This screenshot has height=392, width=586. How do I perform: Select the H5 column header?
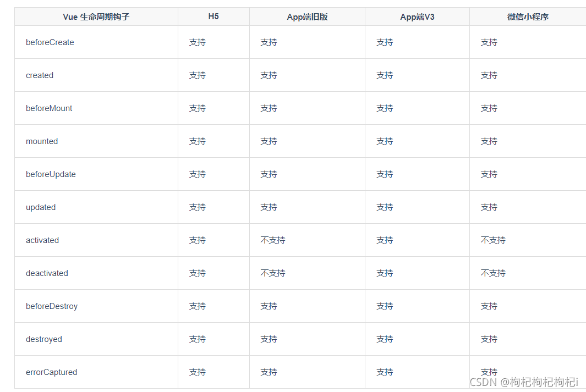tap(213, 16)
